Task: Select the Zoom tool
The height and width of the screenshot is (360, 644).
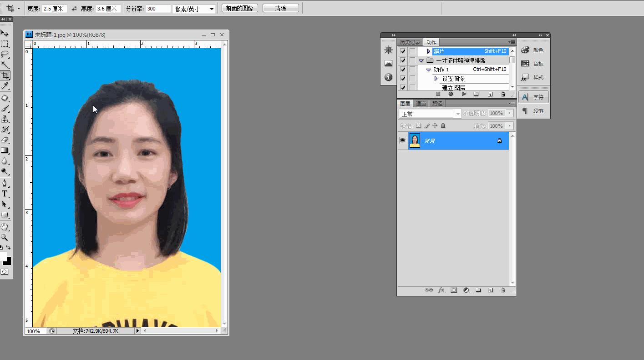Action: [x=5, y=237]
